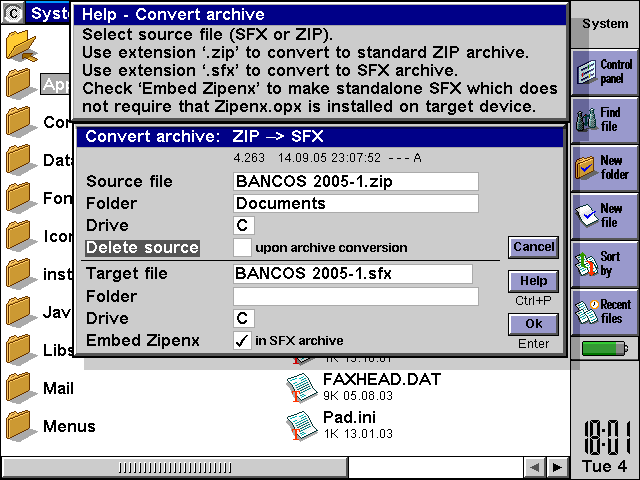Open Recent files in the sidebar
This screenshot has height=480, width=640.
[604, 312]
